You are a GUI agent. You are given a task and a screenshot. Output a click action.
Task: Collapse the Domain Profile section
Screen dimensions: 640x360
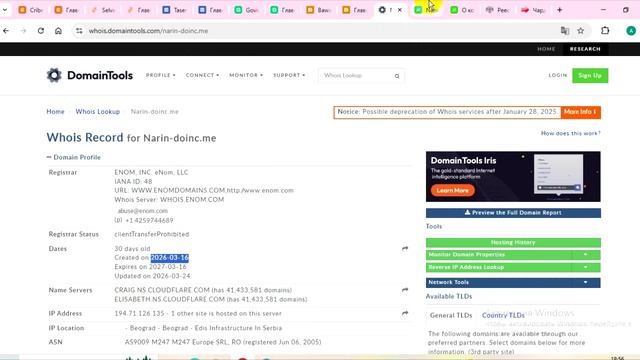pyautogui.click(x=73, y=157)
